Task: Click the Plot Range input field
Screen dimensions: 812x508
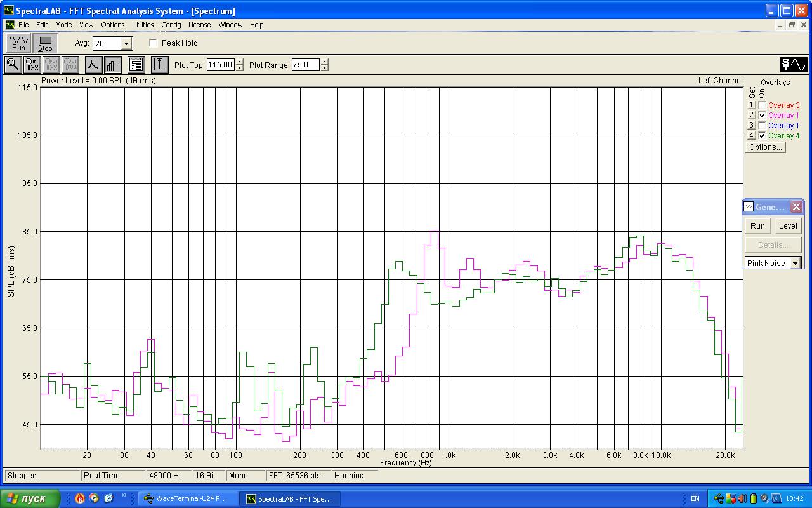Action: [305, 65]
